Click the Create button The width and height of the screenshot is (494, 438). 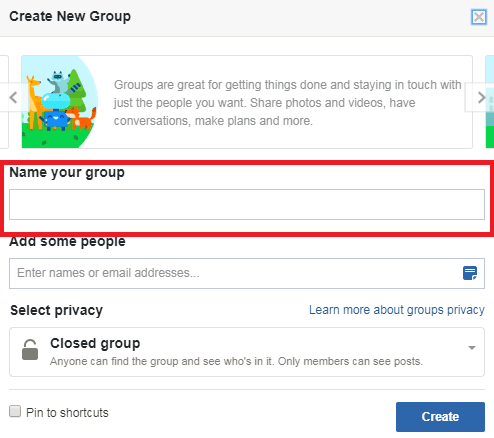click(440, 417)
